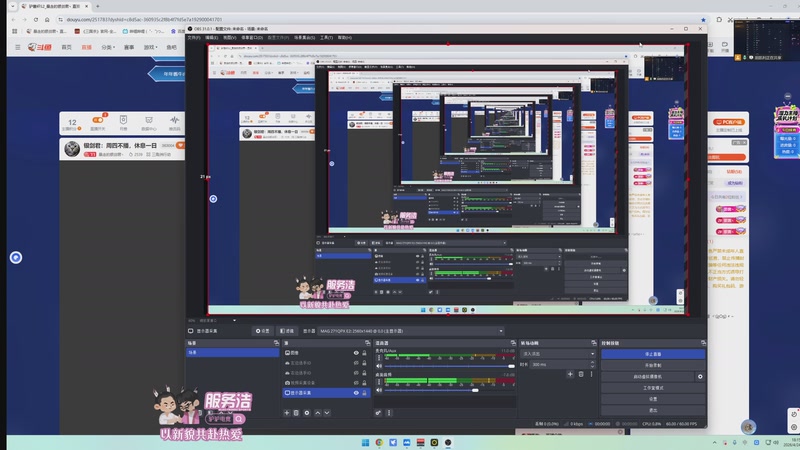Viewport: 800px width, 450px height.
Task: Click screen-share thumbnail at top right
Action: point(766,41)
